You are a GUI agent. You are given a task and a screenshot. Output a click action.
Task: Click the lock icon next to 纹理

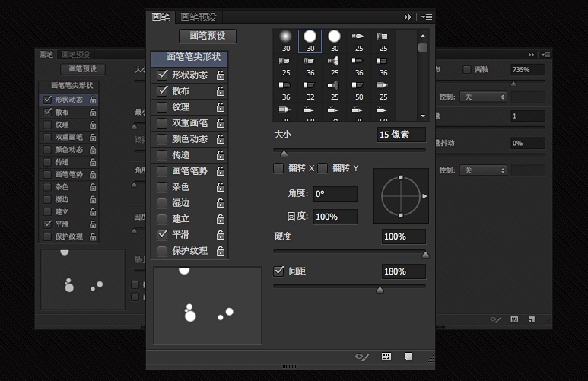pyautogui.click(x=221, y=107)
